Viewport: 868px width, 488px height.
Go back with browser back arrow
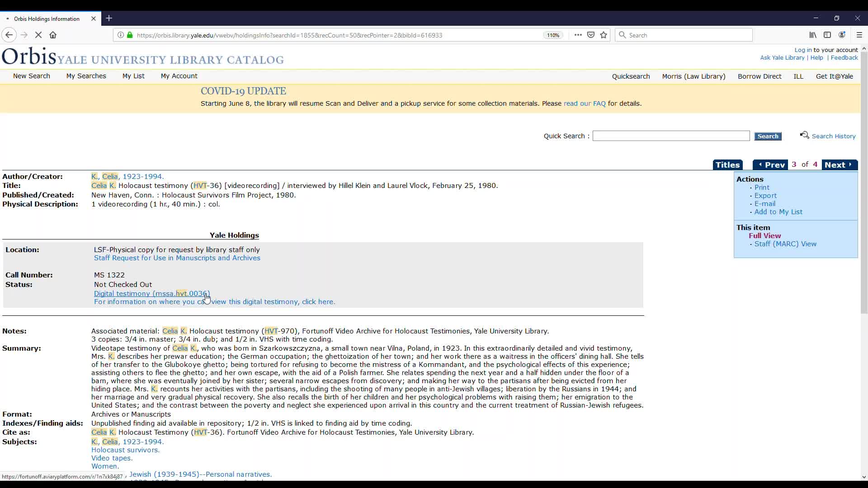pos(9,35)
